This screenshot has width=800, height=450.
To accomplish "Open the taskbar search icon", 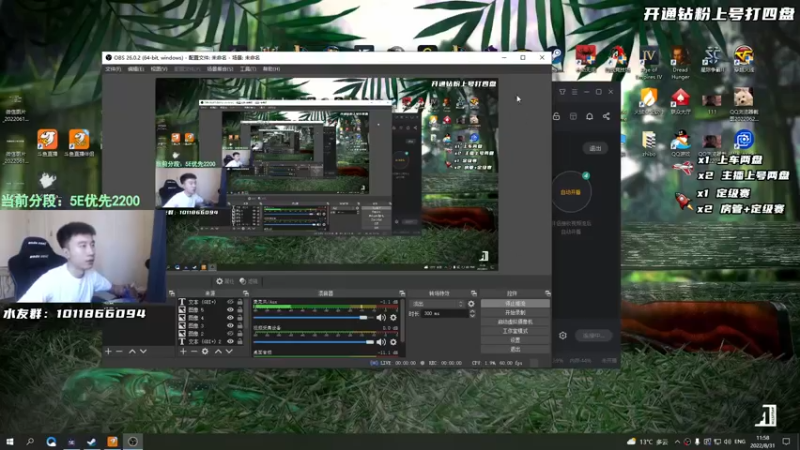I will [x=30, y=441].
